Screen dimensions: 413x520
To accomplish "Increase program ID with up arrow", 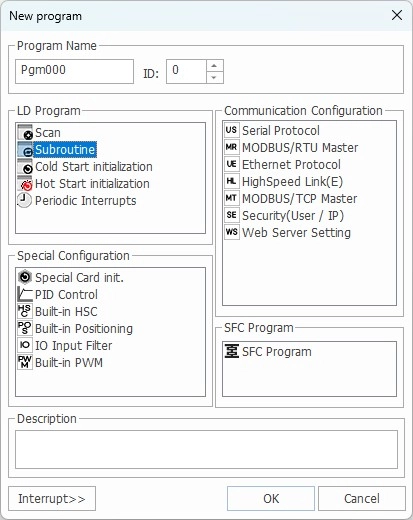I will pos(214,66).
